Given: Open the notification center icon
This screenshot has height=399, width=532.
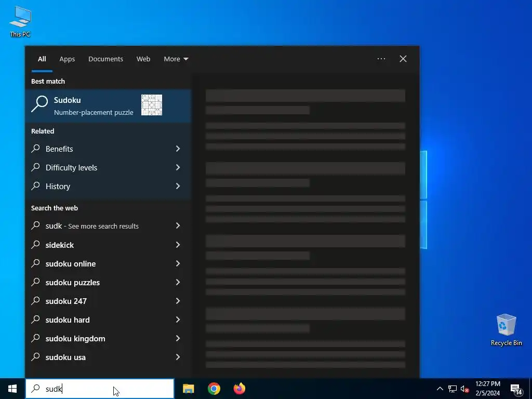Looking at the screenshot, I should pos(516,389).
